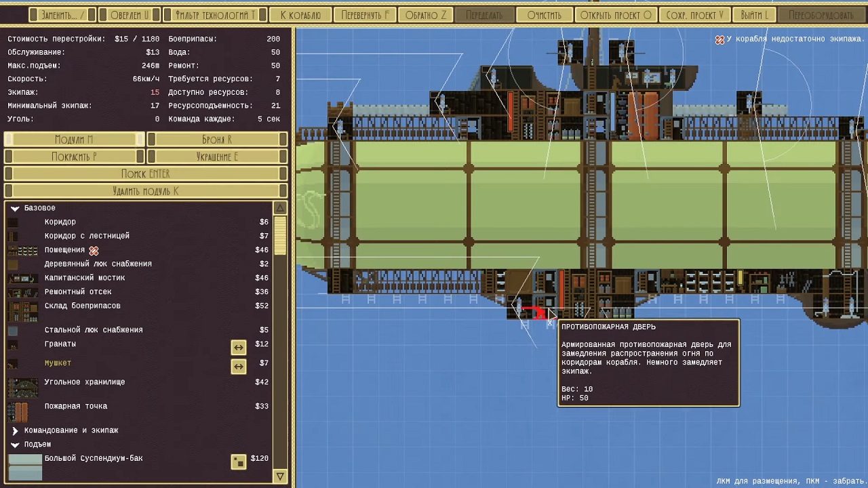Collapse the Подъем category

[15, 445]
